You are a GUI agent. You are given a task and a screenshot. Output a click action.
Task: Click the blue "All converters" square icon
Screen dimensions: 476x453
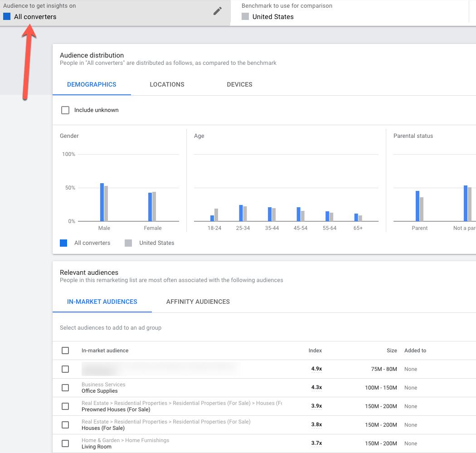(x=6, y=16)
